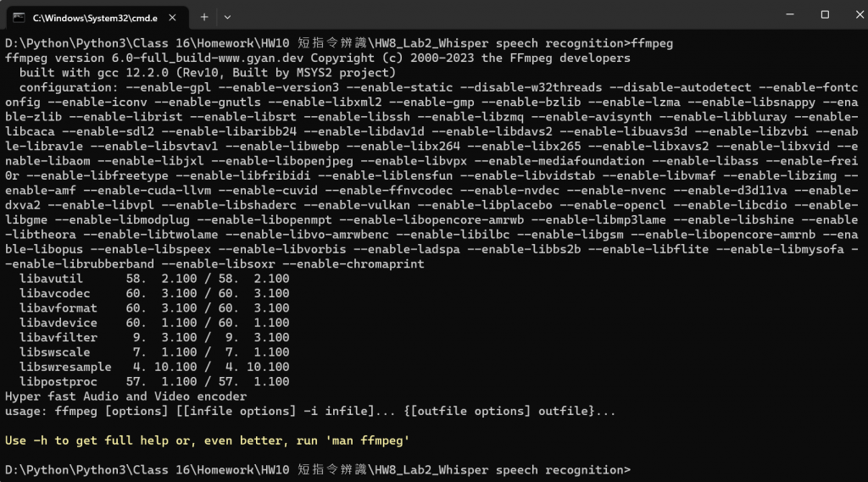Click the command prompt icon in tab

point(19,18)
